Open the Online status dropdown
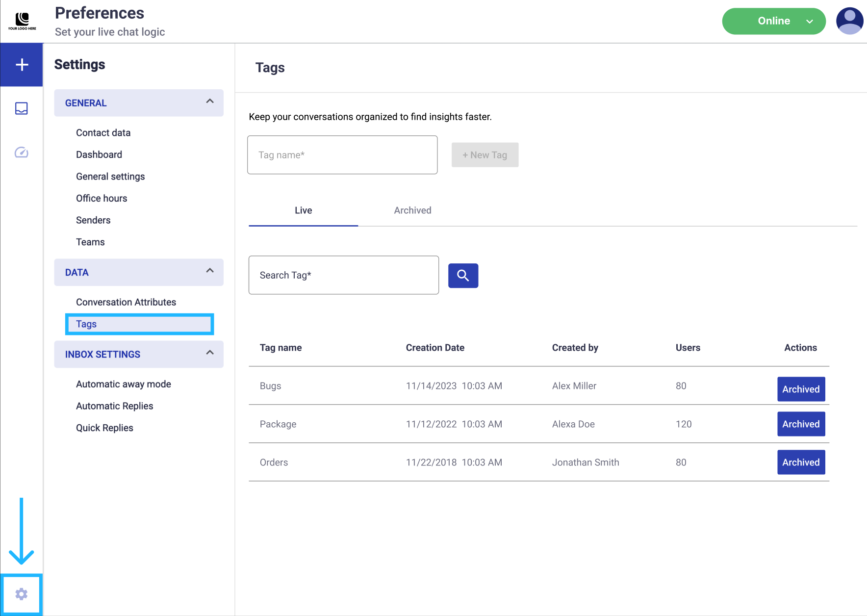Viewport: 867px width, 616px height. click(x=773, y=21)
